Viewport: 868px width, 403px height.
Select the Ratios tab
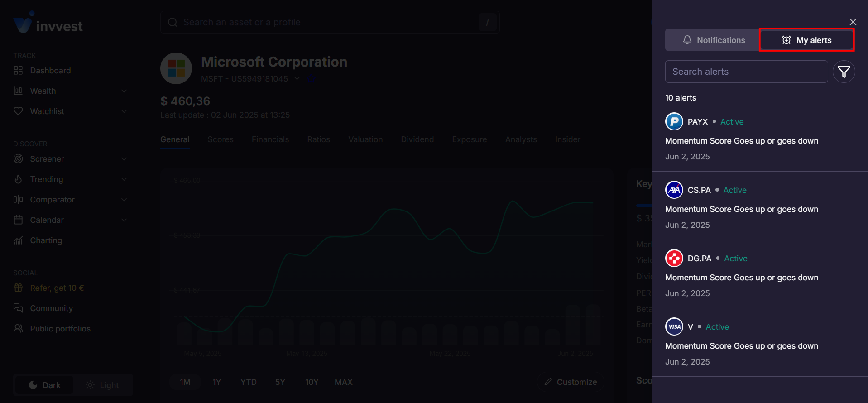[318, 139]
